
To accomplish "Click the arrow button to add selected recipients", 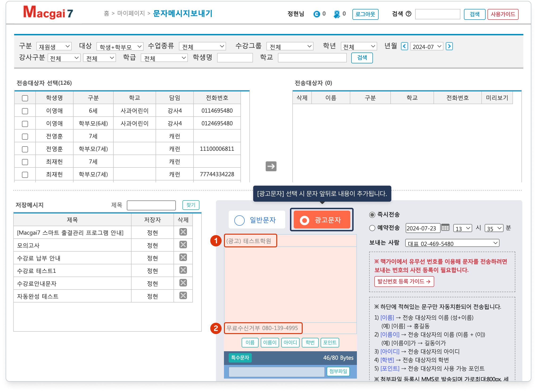I will (271, 166).
